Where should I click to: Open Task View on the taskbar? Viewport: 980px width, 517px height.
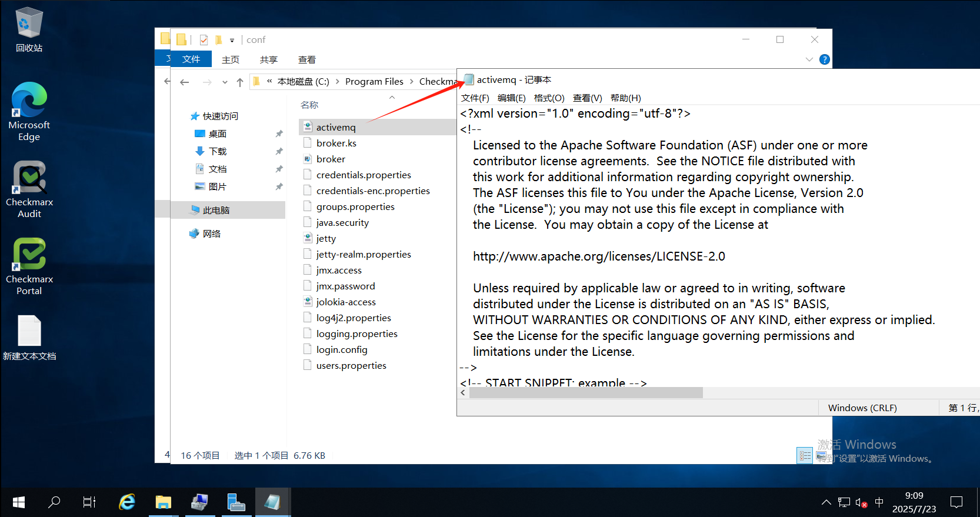pos(89,502)
